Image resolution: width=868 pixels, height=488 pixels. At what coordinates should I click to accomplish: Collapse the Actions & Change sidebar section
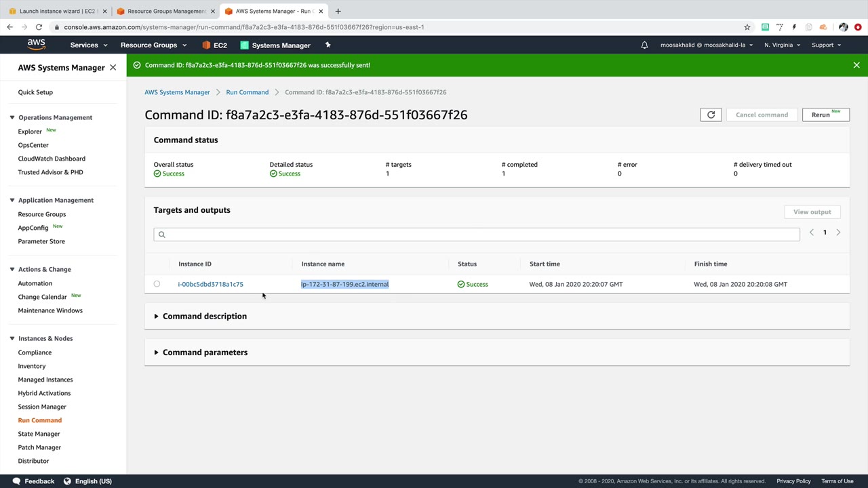[x=12, y=269]
